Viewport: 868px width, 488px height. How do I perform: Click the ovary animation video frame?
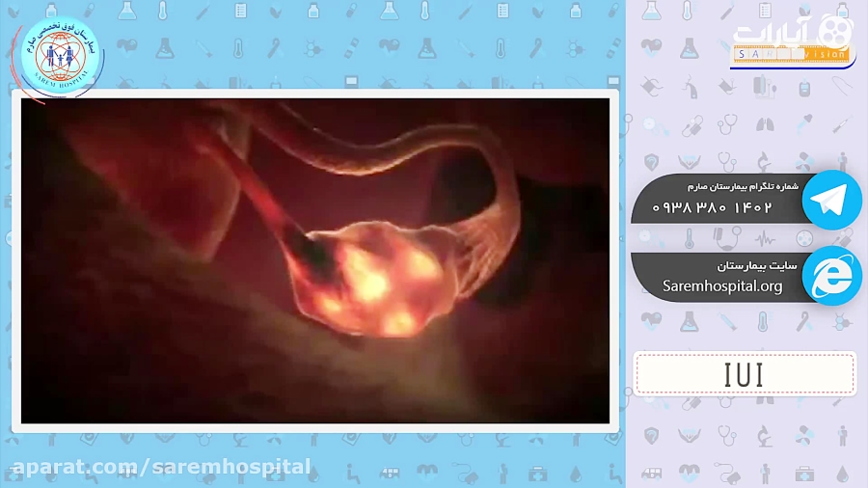click(315, 260)
